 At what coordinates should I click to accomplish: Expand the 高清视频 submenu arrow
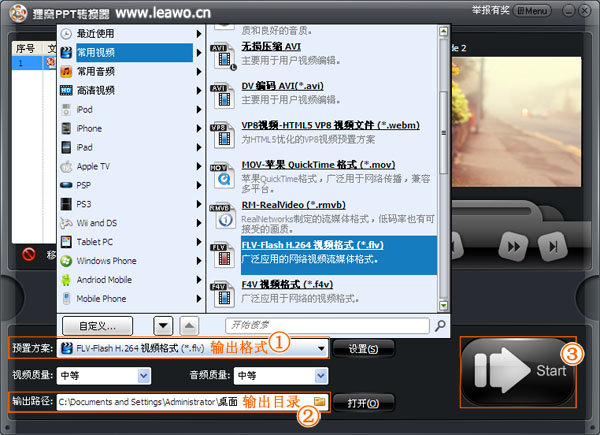pos(199,90)
